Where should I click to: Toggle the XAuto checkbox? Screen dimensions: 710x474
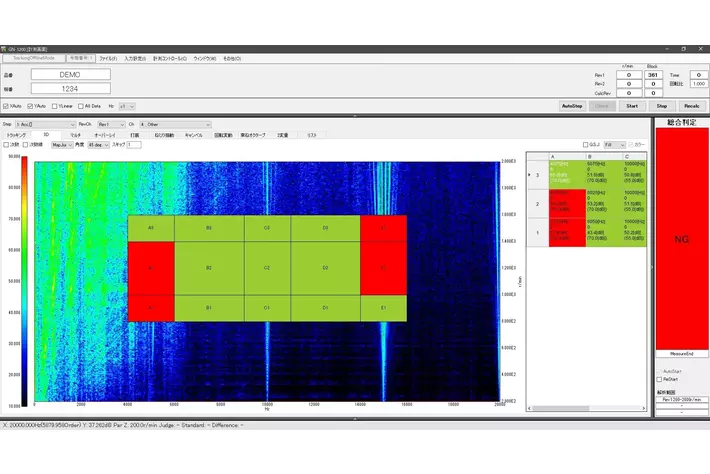click(x=6, y=105)
